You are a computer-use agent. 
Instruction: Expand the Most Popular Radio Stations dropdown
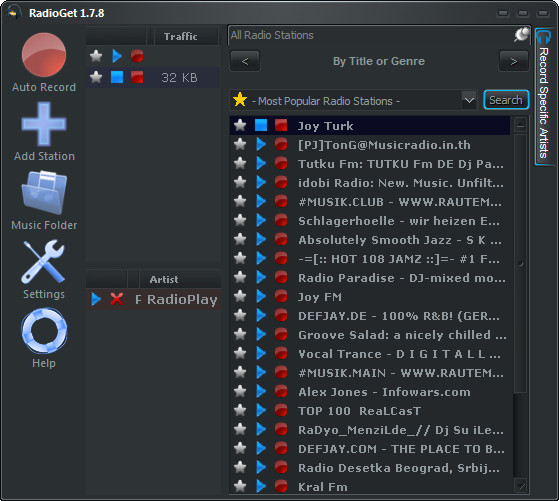point(469,101)
